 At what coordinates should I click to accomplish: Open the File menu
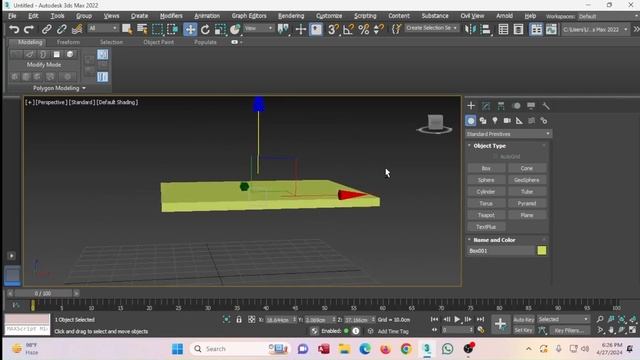[x=12, y=16]
